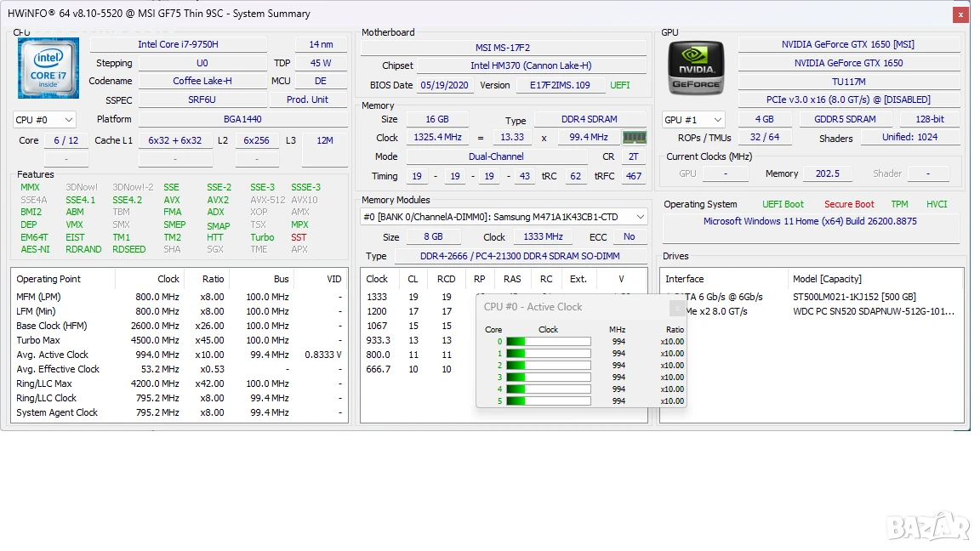Select the WDC PC SN520 drive row
Viewport: 980px width, 551px height.
tap(812, 311)
